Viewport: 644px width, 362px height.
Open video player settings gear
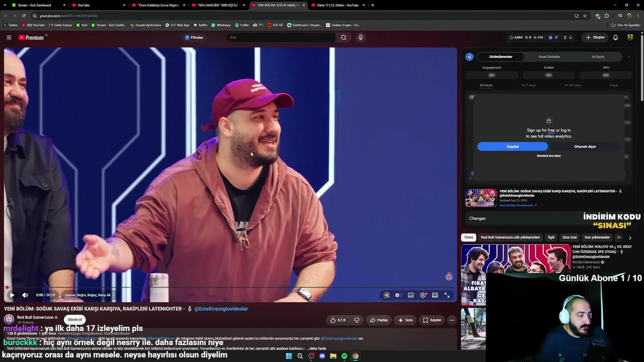coord(423,295)
